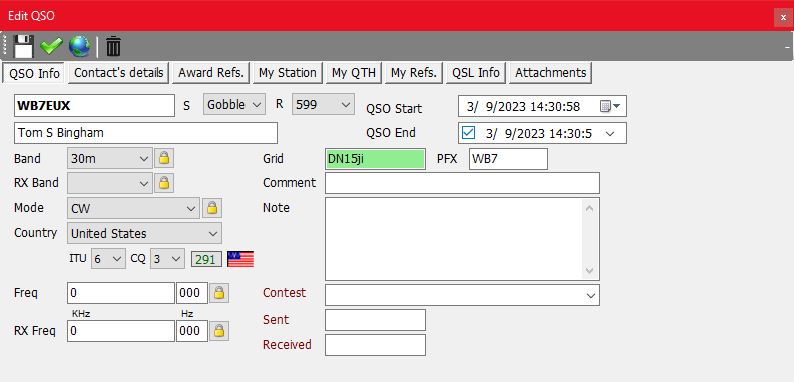Viewport: 794px width, 382px height.
Task: Uncheck the QSO End checkbox
Action: (468, 133)
